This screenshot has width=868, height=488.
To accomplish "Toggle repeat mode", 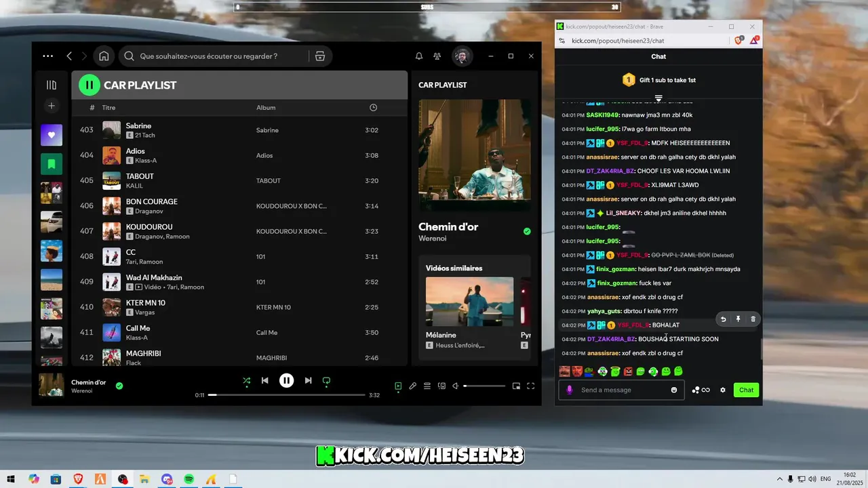I will click(326, 381).
